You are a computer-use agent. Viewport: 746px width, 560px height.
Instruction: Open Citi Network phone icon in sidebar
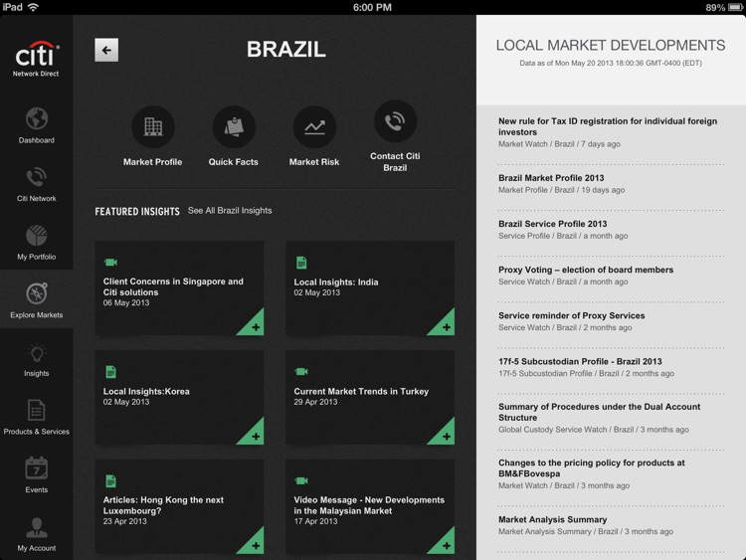coord(37,177)
